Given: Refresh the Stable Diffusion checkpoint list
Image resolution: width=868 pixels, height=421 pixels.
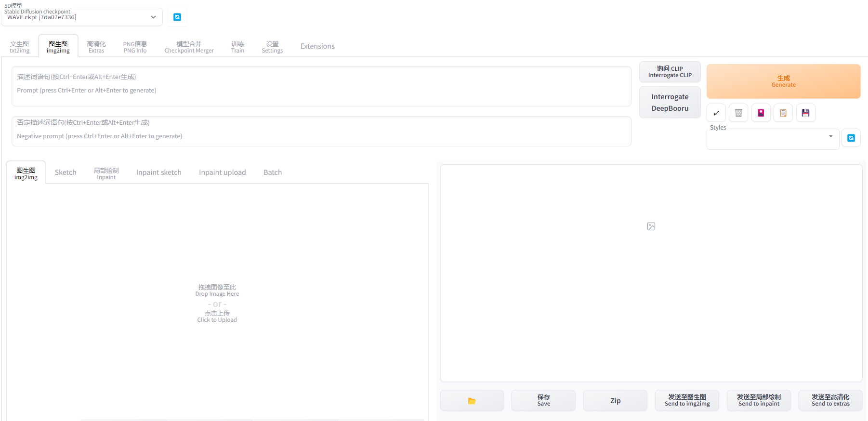Looking at the screenshot, I should tap(177, 17).
